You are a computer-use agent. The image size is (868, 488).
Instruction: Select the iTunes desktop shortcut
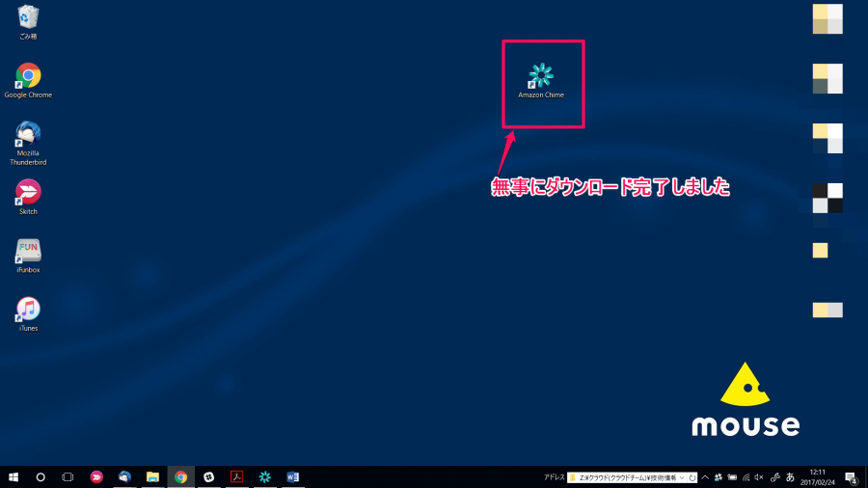click(x=28, y=313)
